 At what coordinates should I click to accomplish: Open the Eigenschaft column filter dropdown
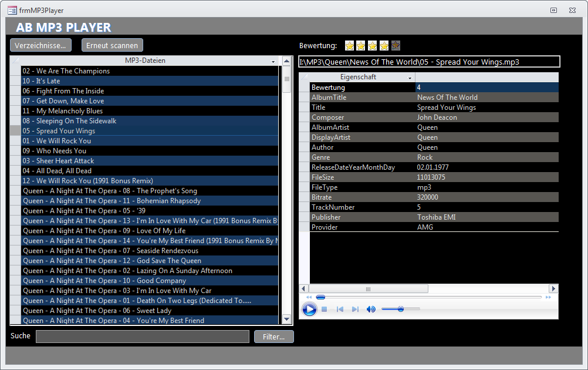409,77
